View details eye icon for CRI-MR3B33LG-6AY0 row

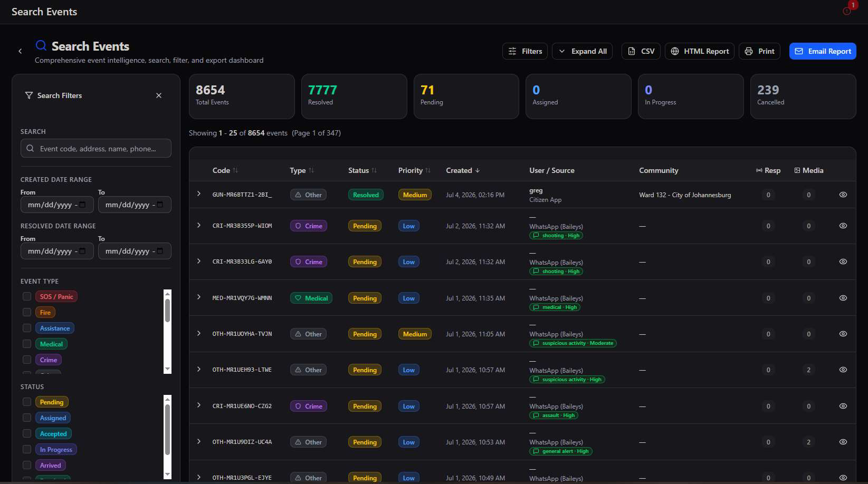pyautogui.click(x=843, y=262)
